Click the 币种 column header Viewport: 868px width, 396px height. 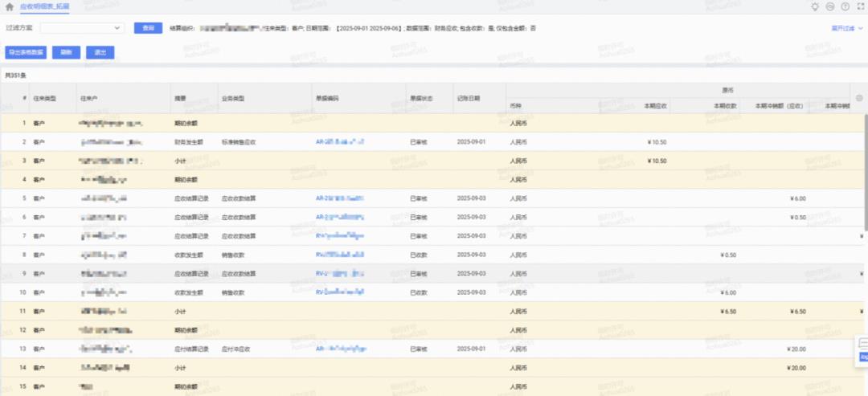[515, 106]
